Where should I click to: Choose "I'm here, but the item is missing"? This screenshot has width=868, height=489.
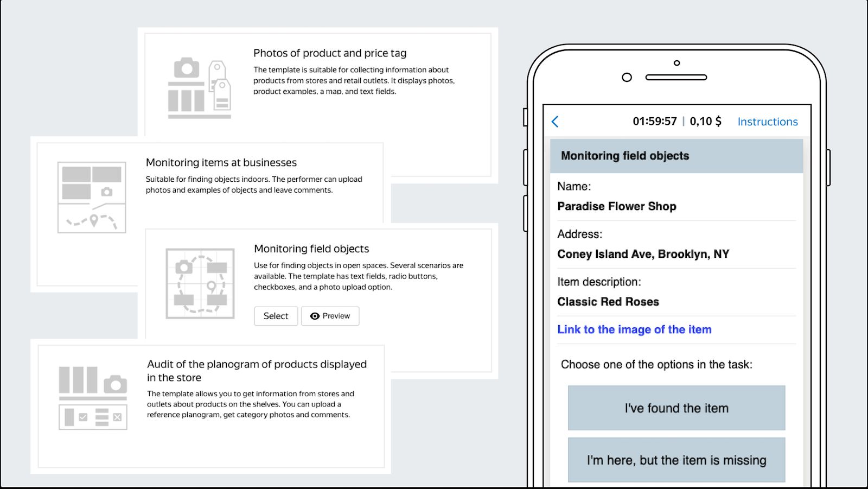676,460
